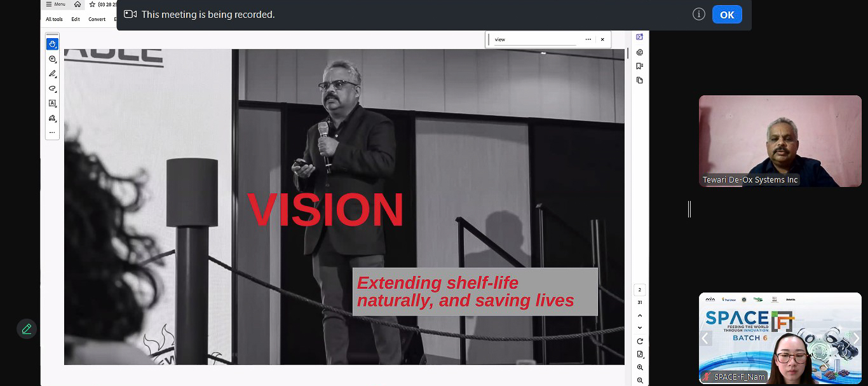This screenshot has height=386, width=868.
Task: Expand more tools ellipsis in left toolbar
Action: [x=52, y=133]
